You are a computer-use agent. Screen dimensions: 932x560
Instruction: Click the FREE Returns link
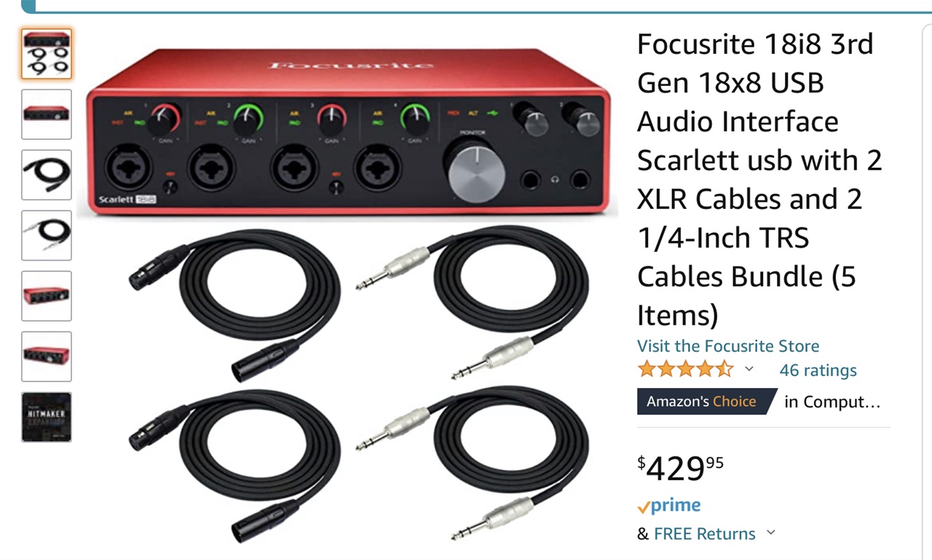pyautogui.click(x=705, y=534)
